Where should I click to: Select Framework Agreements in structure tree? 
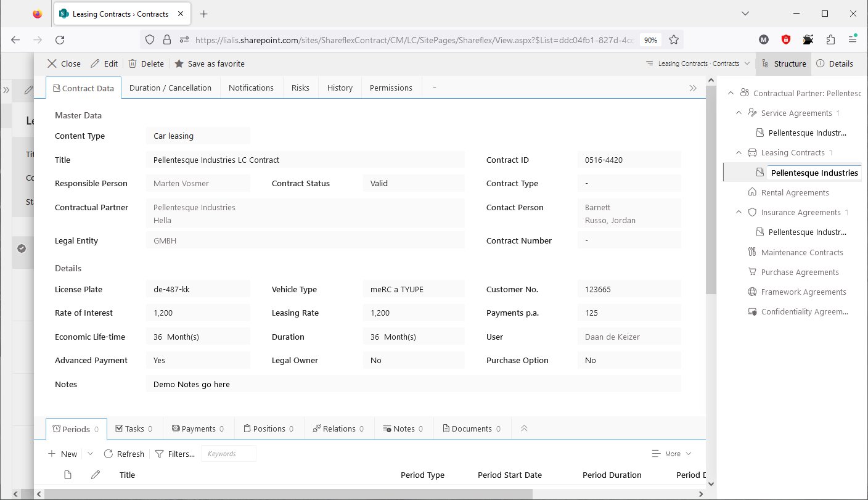[x=803, y=292]
